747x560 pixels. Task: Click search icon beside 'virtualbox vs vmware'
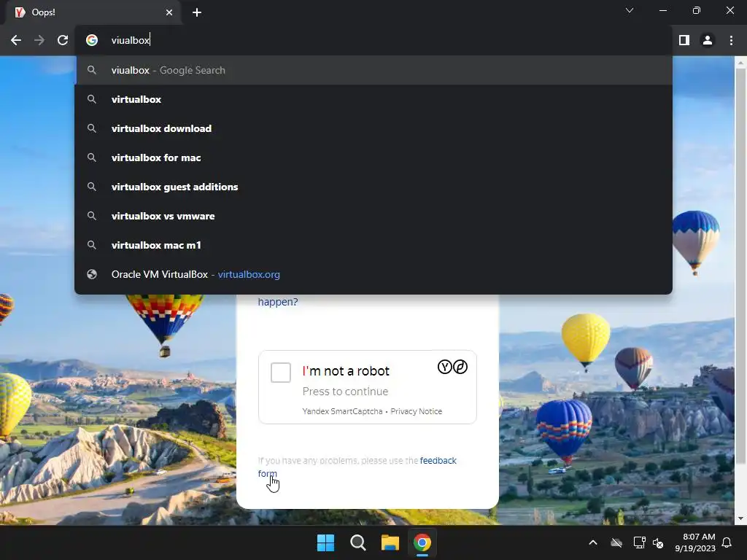[92, 216]
